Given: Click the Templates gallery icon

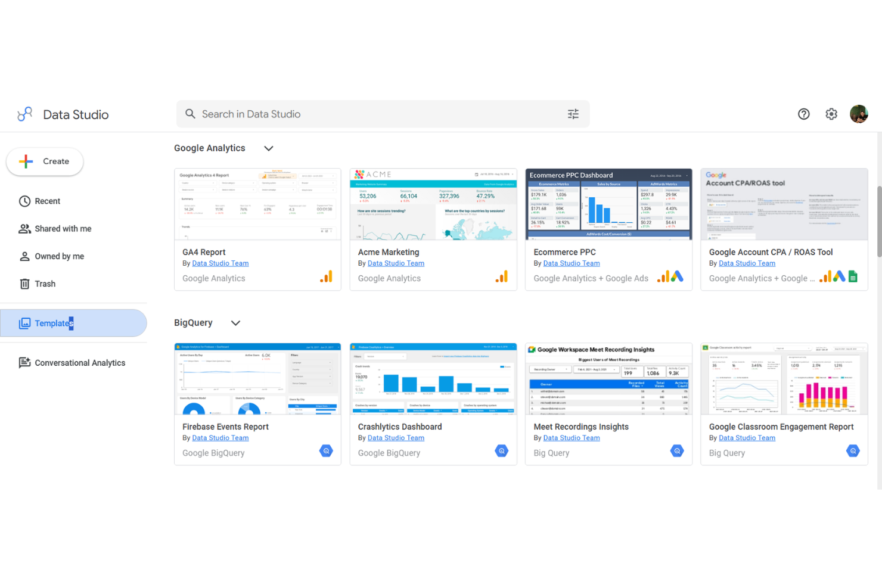Looking at the screenshot, I should pyautogui.click(x=24, y=323).
